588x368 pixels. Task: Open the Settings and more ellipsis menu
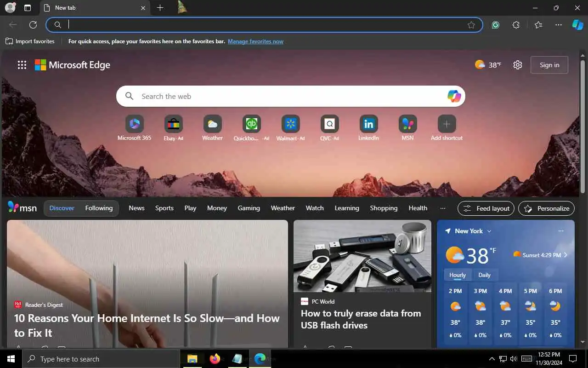click(x=558, y=25)
